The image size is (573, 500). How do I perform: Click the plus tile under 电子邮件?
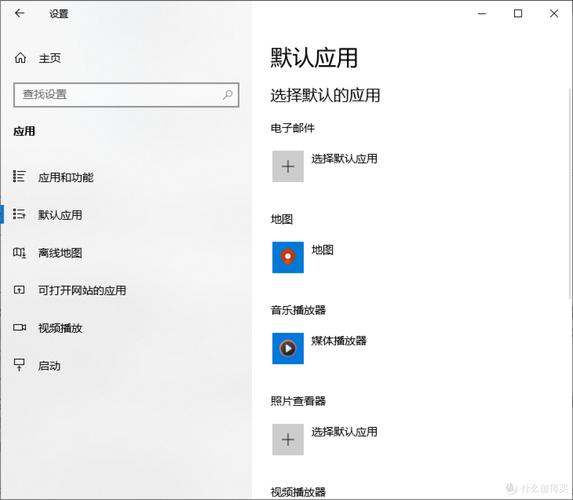pyautogui.click(x=288, y=166)
